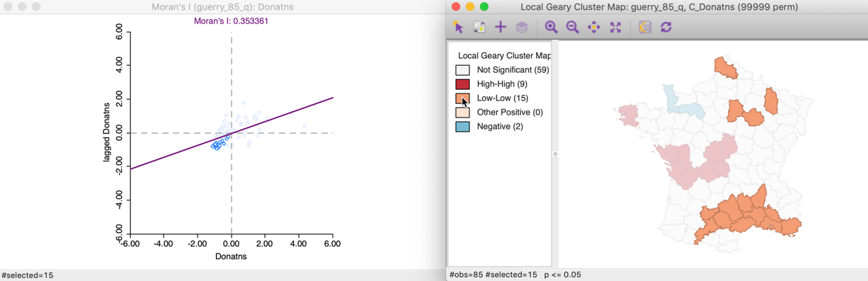Select the pointer selection tool in map toolbar
Viewport: 868px width, 281px height.
pyautogui.click(x=458, y=27)
